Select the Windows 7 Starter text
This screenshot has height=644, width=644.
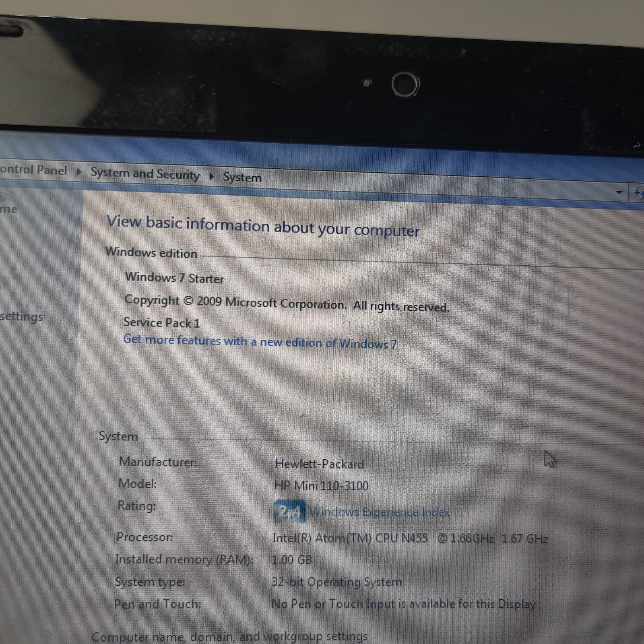tap(174, 278)
